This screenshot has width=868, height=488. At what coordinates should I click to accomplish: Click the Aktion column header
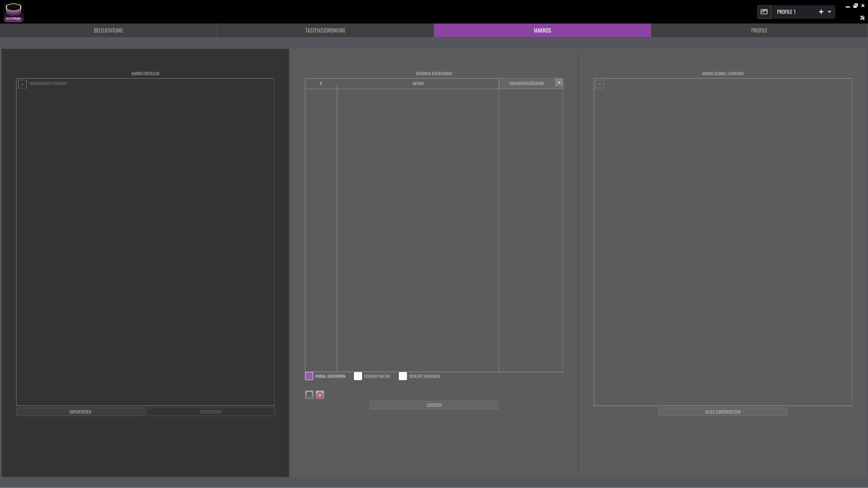[418, 84]
